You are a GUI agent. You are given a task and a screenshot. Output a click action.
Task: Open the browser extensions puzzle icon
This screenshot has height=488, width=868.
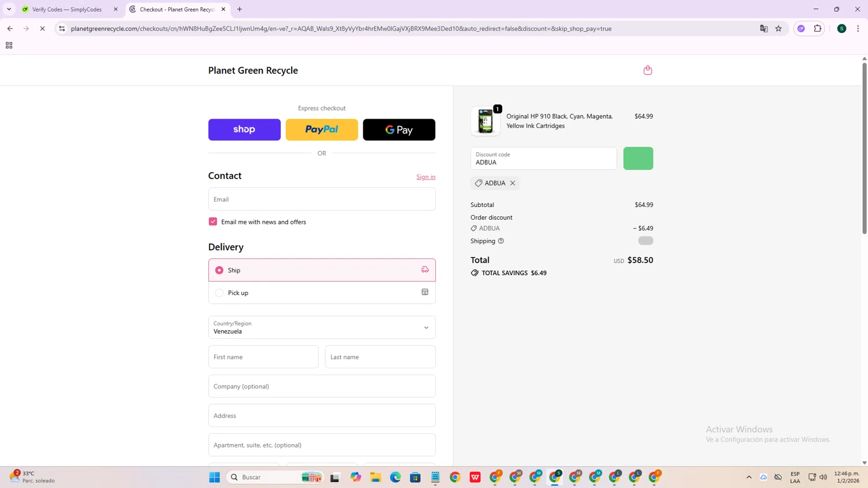click(818, 28)
